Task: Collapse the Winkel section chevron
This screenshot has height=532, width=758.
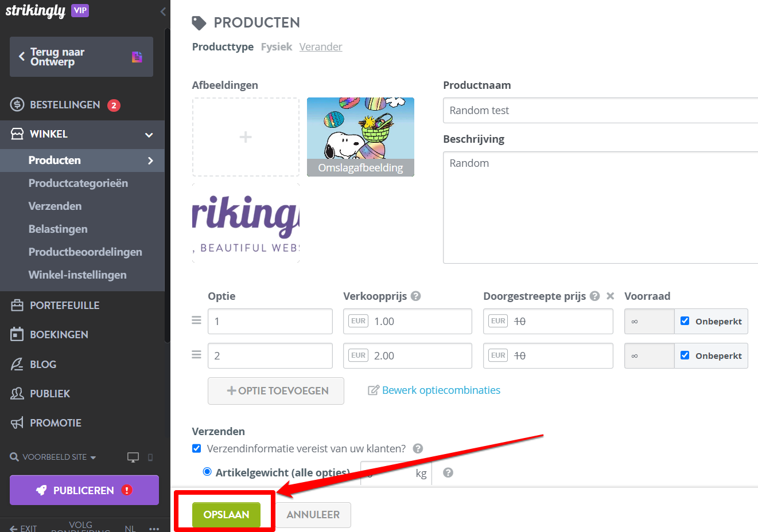Action: click(149, 135)
